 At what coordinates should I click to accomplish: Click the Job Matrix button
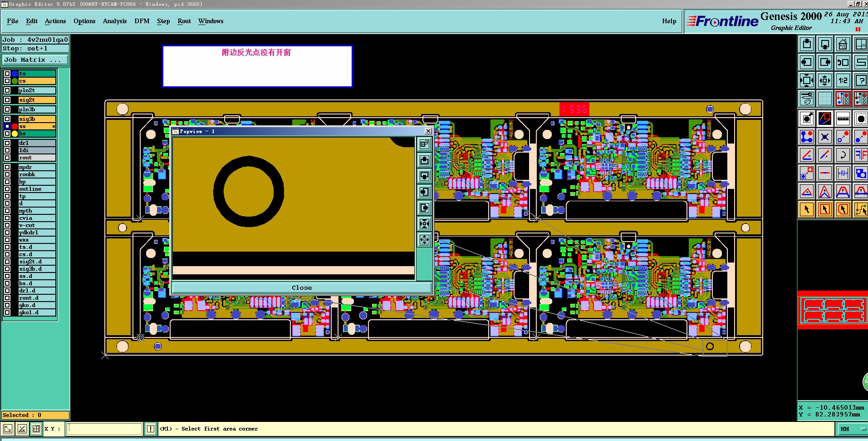[35, 60]
